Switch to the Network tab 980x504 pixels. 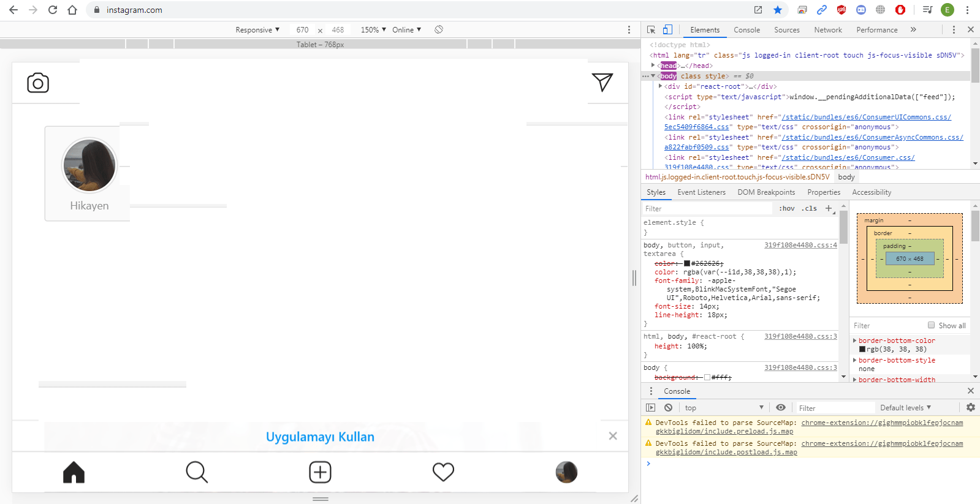pos(828,29)
